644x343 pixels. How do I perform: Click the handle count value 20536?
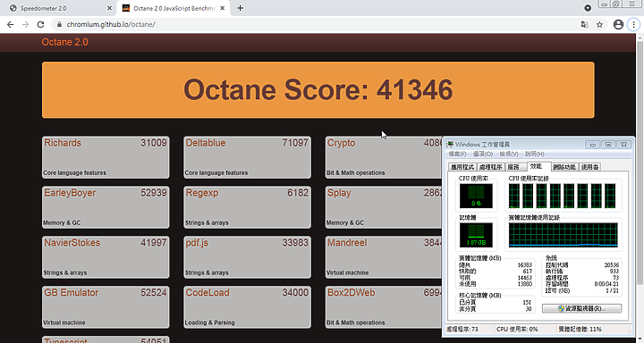[x=611, y=265]
